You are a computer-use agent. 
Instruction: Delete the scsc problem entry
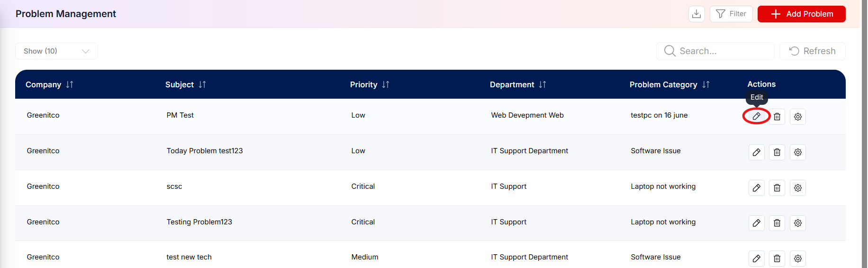[x=777, y=188]
